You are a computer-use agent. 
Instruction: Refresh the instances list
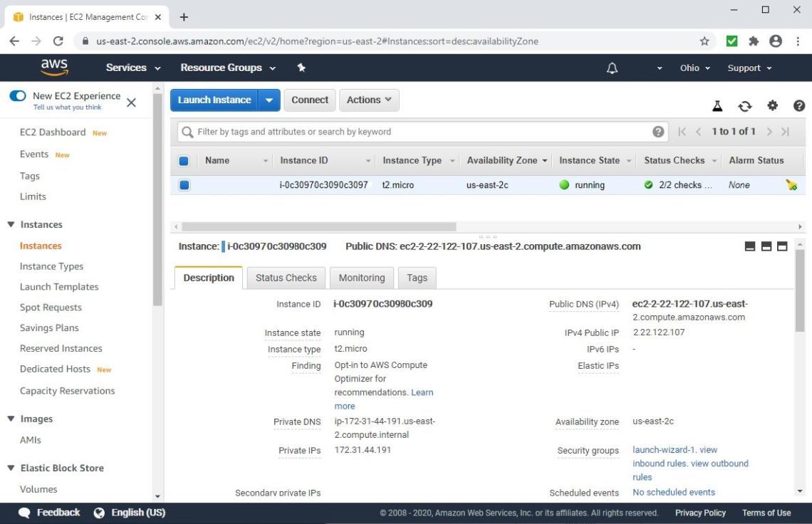[x=744, y=105]
